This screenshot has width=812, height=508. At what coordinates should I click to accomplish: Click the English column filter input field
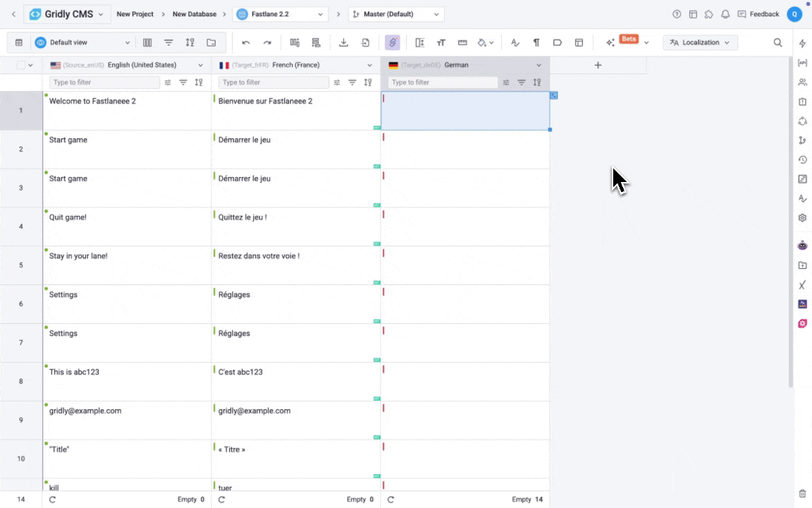point(104,83)
